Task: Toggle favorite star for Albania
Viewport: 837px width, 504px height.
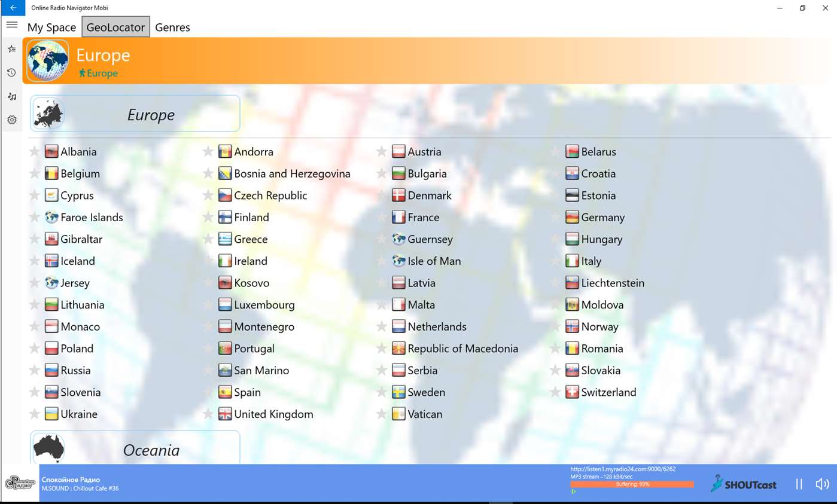Action: [35, 152]
